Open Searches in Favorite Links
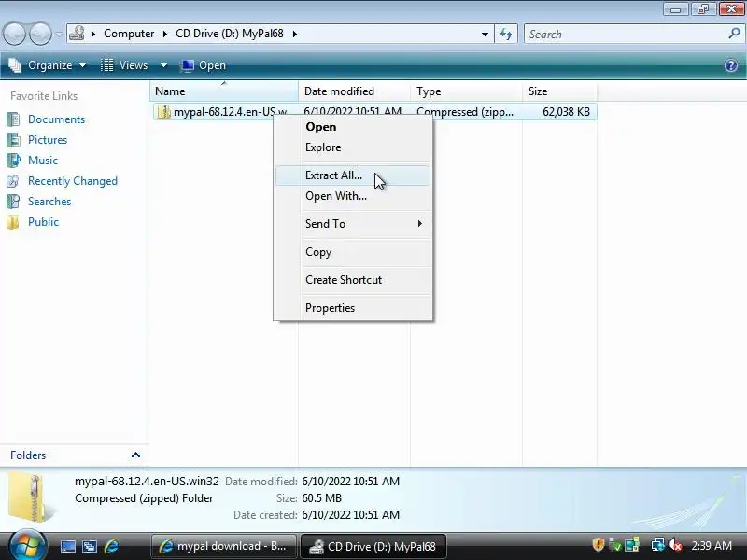The image size is (747, 560). point(49,202)
